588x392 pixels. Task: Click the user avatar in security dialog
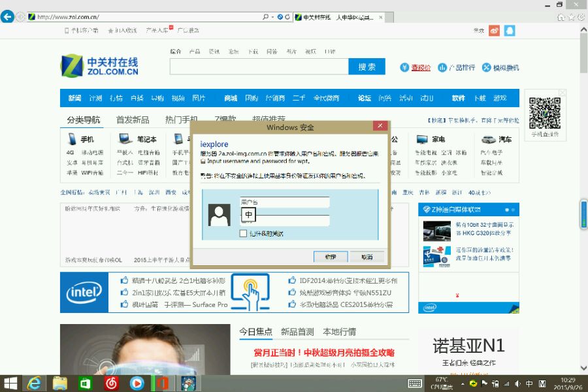[x=220, y=215]
